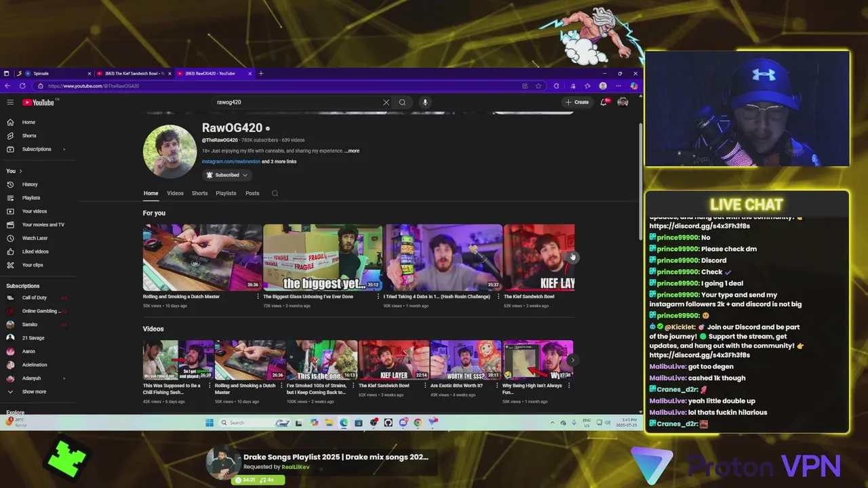Click the search magnifier button
This screenshot has height=488, width=868.
point(402,102)
